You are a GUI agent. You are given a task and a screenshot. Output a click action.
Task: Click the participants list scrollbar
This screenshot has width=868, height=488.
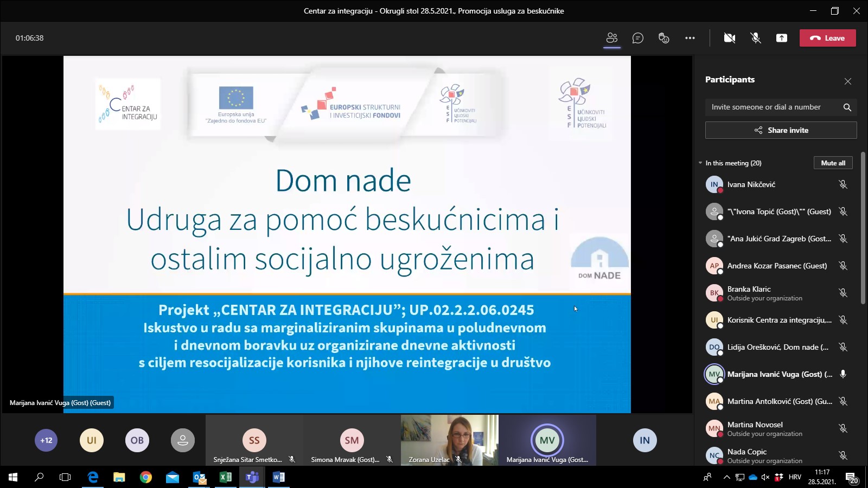(x=863, y=228)
